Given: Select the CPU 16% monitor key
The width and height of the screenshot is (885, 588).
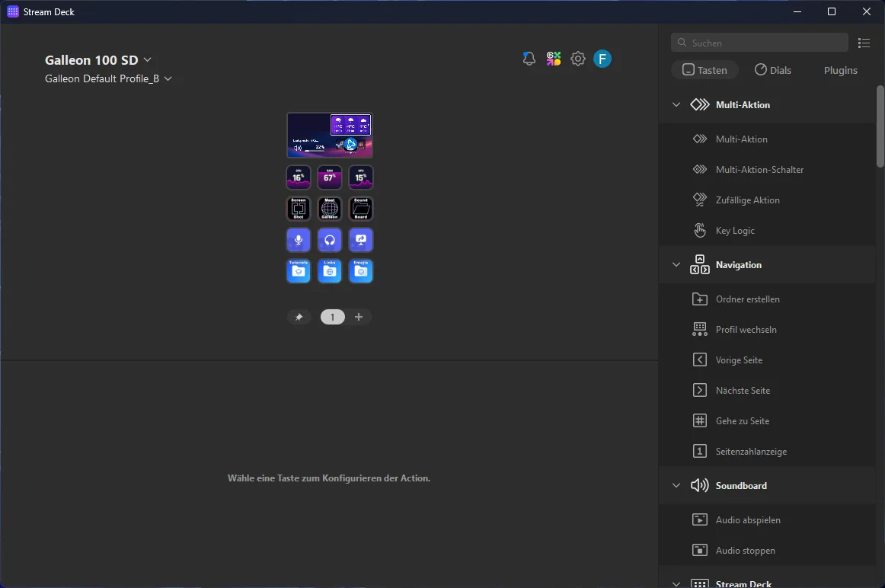Looking at the screenshot, I should [x=298, y=177].
